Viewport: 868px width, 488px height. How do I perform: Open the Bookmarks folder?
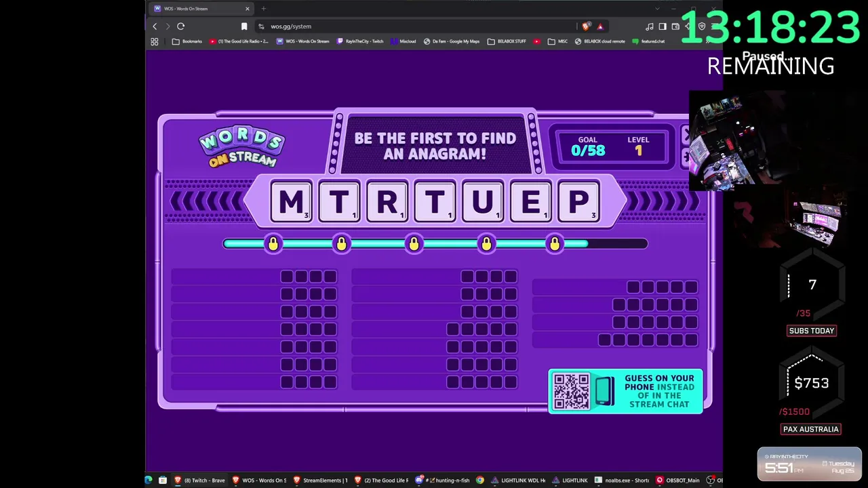[187, 41]
